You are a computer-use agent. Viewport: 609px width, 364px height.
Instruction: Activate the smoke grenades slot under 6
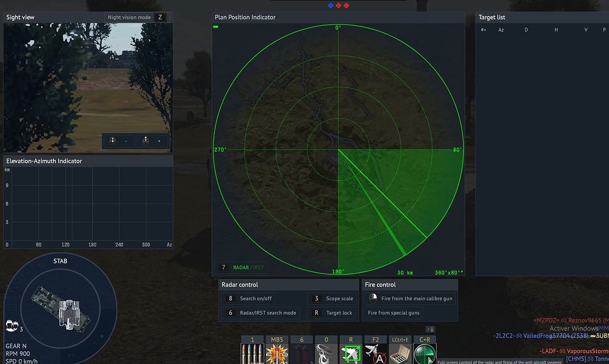click(301, 354)
